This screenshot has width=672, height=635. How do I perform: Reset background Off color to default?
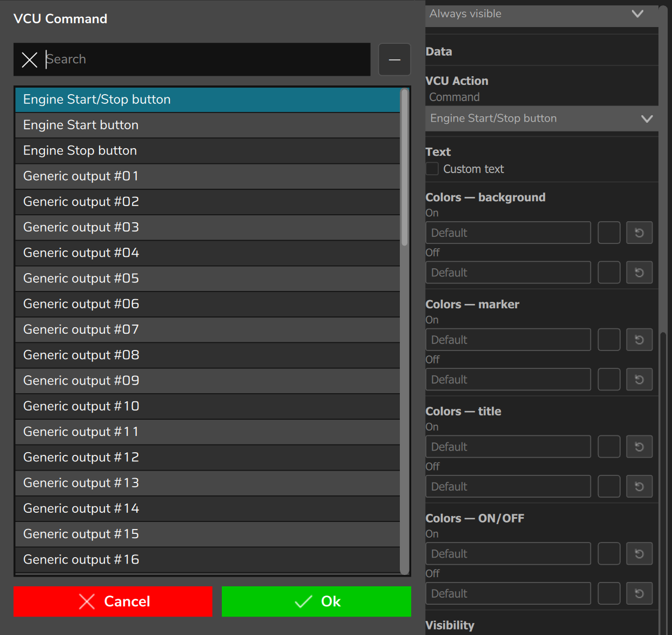[x=639, y=273]
